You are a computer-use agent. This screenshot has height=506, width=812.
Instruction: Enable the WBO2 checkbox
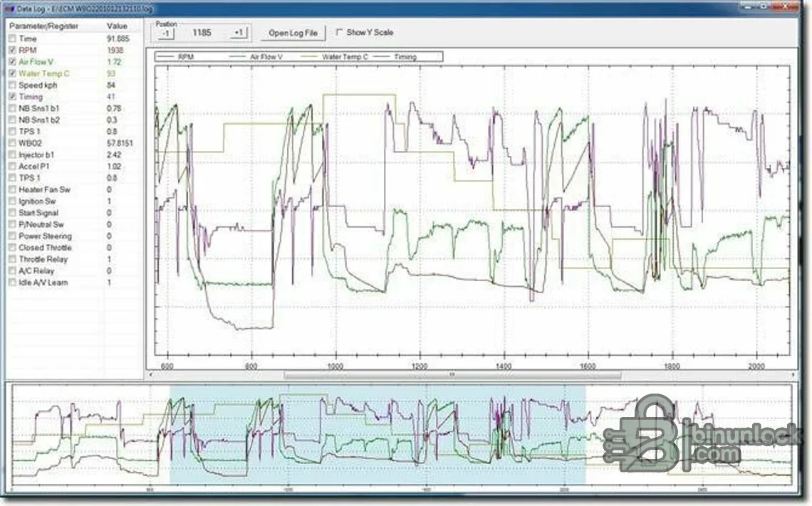pyautogui.click(x=12, y=143)
